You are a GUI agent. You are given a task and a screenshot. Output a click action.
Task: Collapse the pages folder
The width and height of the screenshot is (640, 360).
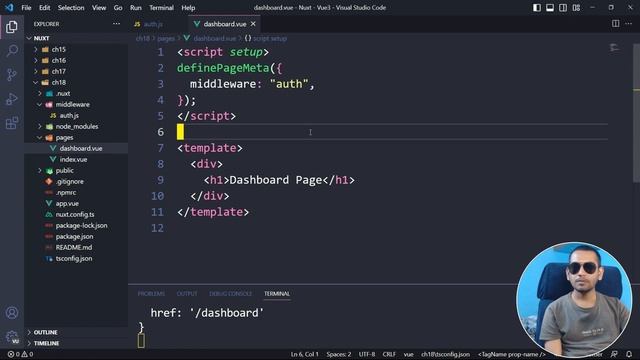76,138
